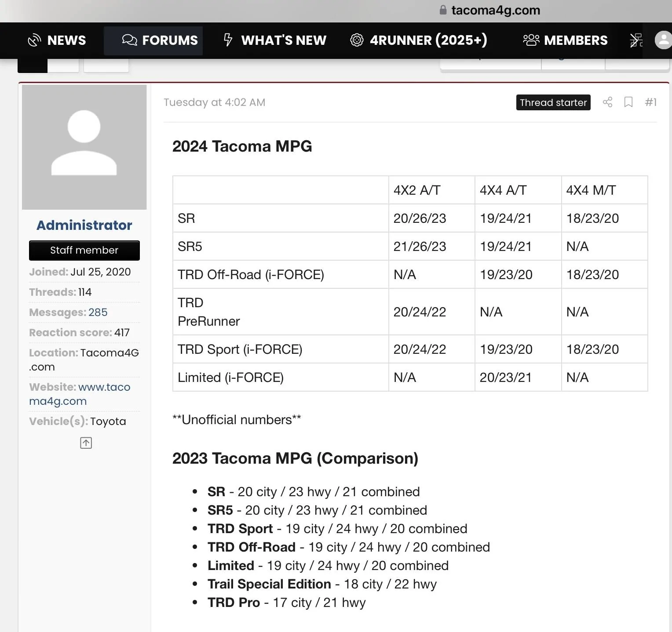Viewport: 672px width, 632px height.
Task: Click the Messages count 285 link
Action: 98,312
